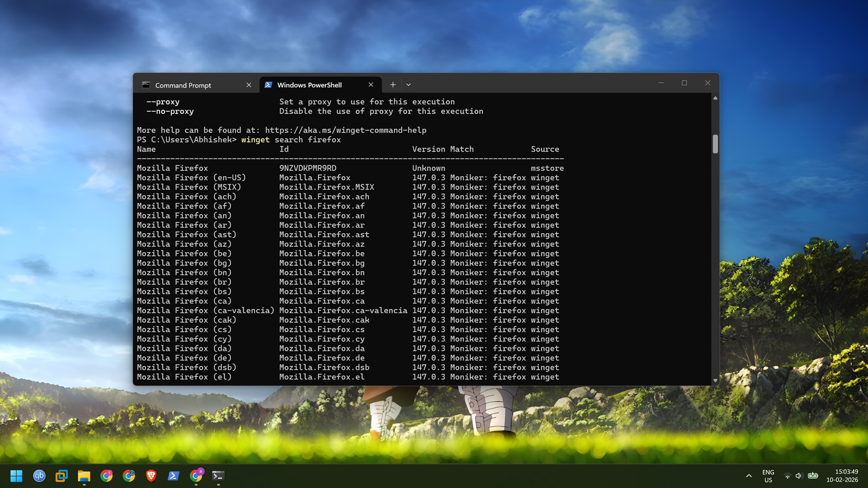Launch qBittorrent from the taskbar
The width and height of the screenshot is (868, 488).
tap(39, 476)
